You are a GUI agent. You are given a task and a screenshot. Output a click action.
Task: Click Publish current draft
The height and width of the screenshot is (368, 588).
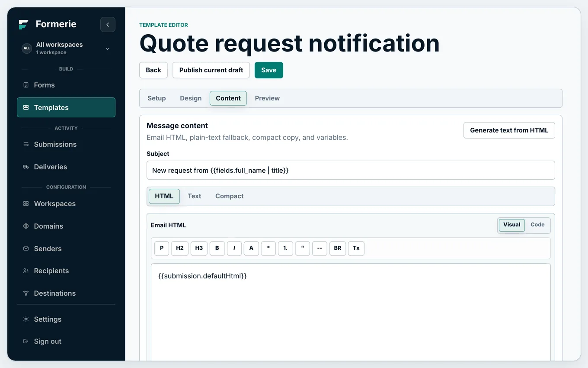211,70
